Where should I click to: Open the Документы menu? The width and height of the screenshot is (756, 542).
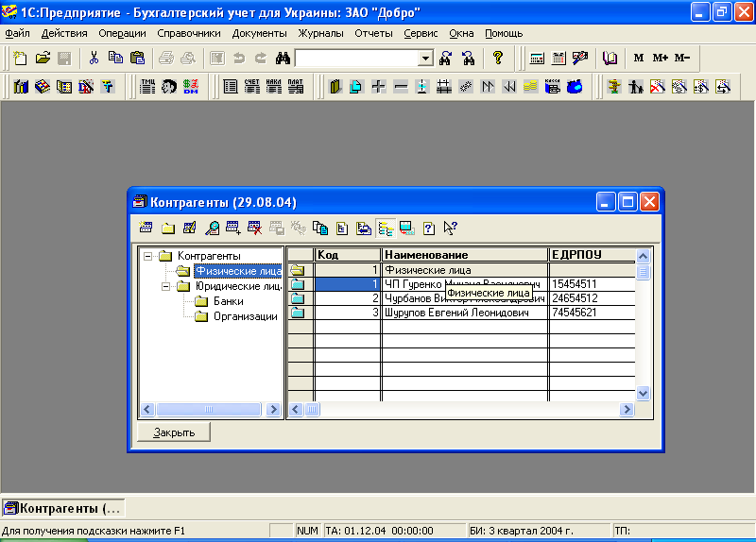(x=259, y=33)
